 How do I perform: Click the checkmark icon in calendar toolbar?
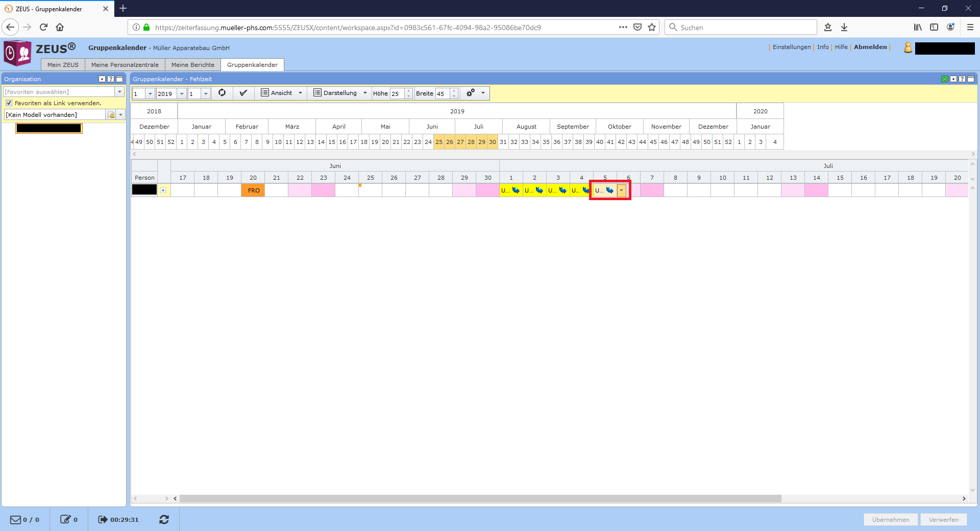[x=243, y=93]
